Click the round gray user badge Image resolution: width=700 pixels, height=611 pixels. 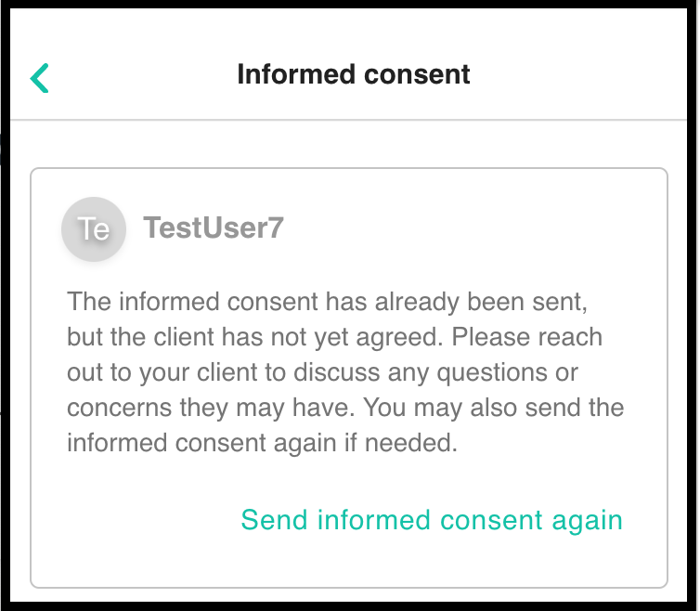click(94, 229)
